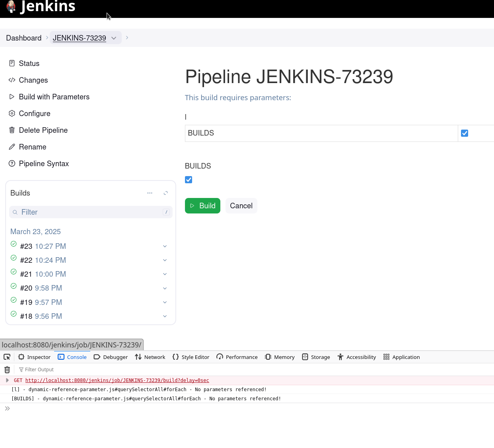
Task: Click the search icon in builds Filter
Action: point(15,212)
